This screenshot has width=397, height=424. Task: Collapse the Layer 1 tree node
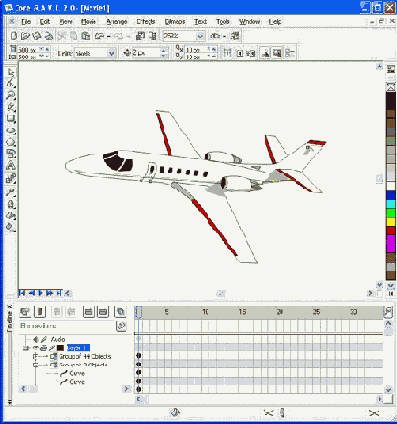(x=26, y=348)
